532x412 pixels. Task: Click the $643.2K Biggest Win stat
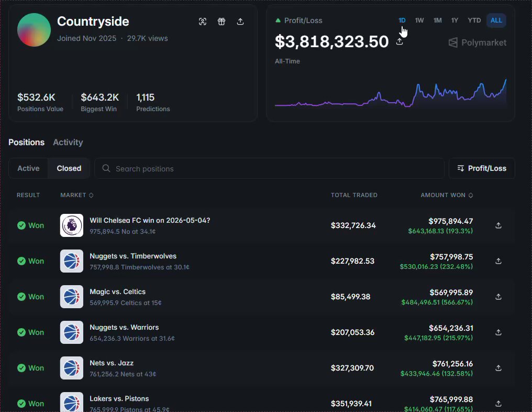(x=99, y=102)
